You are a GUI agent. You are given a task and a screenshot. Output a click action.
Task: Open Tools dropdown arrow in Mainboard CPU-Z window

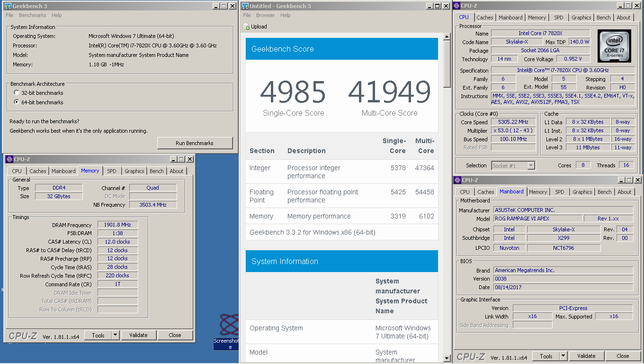click(563, 356)
